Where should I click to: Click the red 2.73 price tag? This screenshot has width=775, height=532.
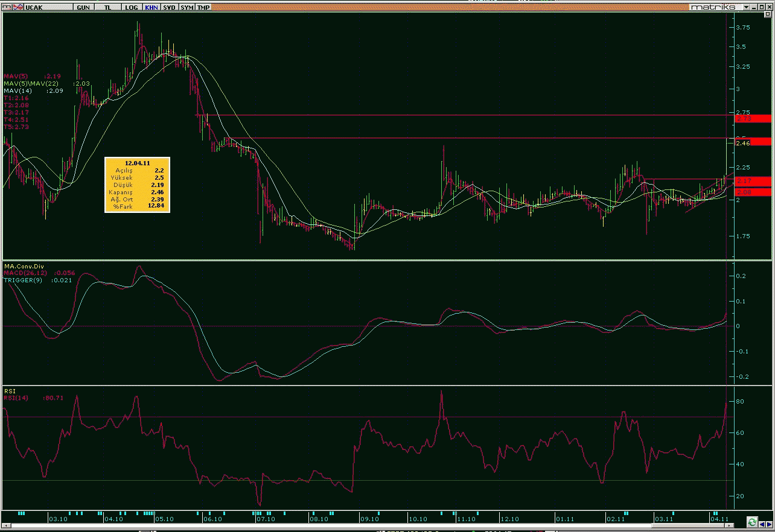pyautogui.click(x=753, y=119)
